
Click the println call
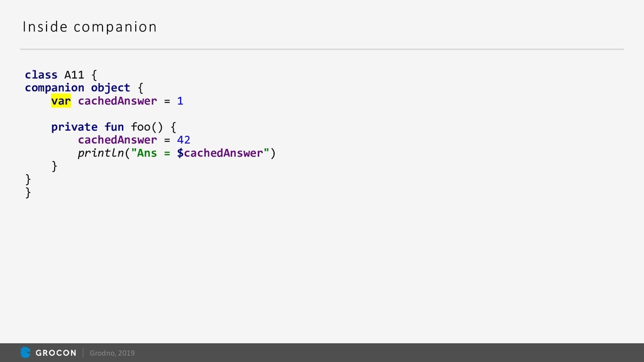coord(101,153)
